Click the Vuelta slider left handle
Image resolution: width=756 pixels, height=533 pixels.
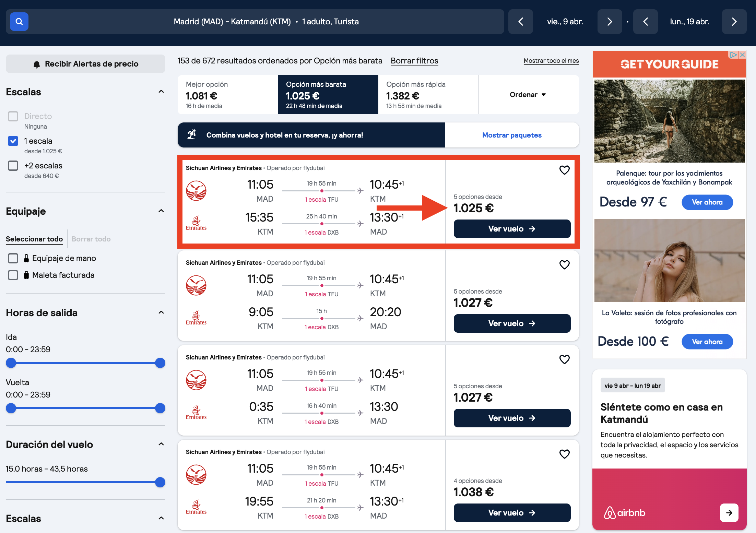pos(11,408)
